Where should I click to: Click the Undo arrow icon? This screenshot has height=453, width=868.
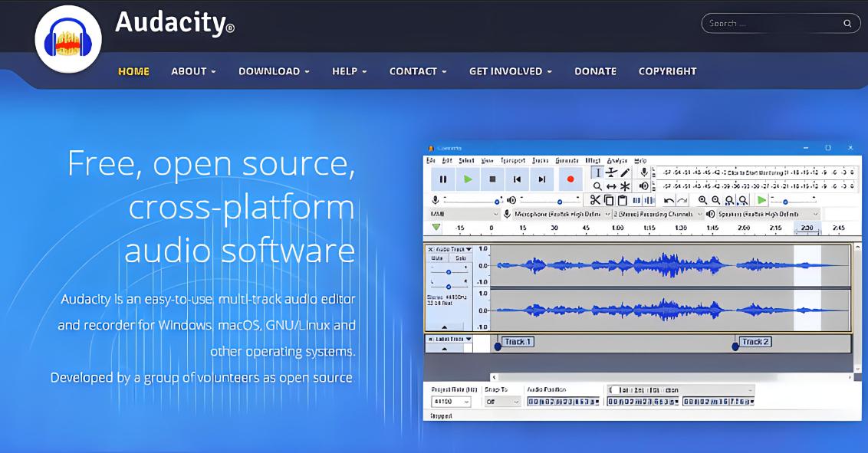669,200
